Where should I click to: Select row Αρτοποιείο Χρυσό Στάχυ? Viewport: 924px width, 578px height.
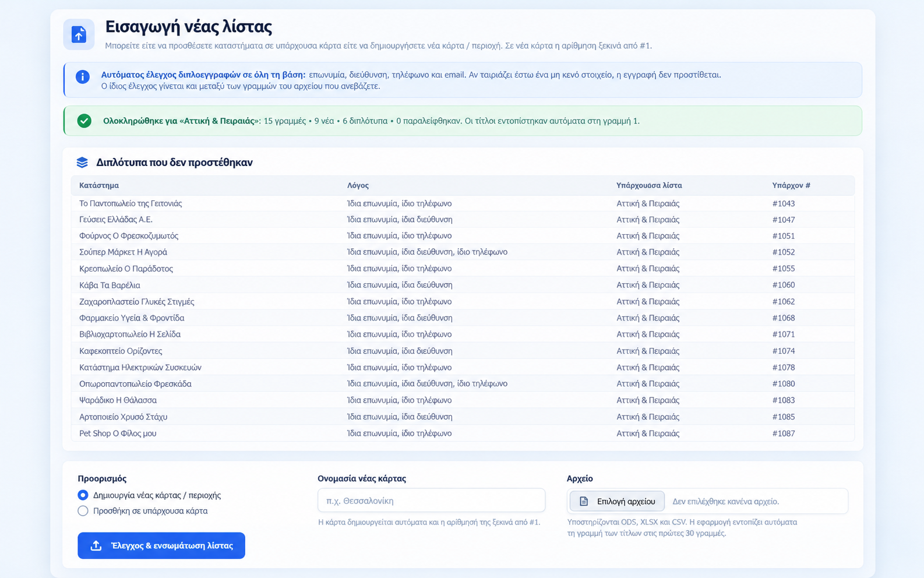463,417
